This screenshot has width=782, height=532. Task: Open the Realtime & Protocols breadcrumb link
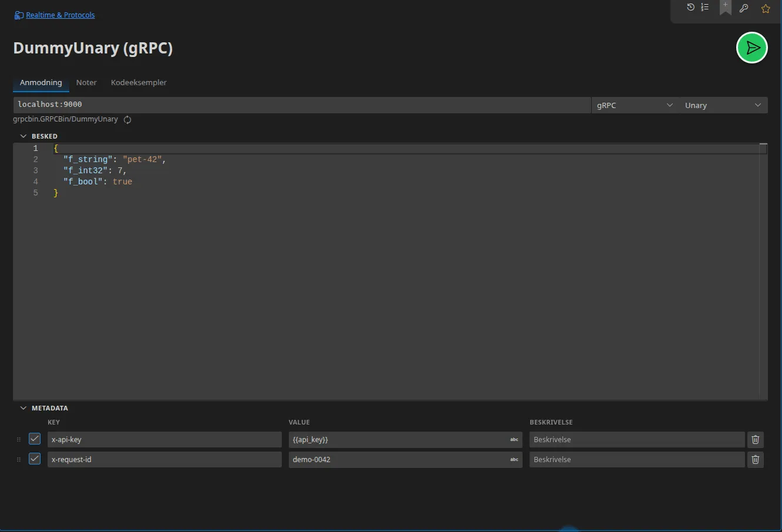click(60, 15)
